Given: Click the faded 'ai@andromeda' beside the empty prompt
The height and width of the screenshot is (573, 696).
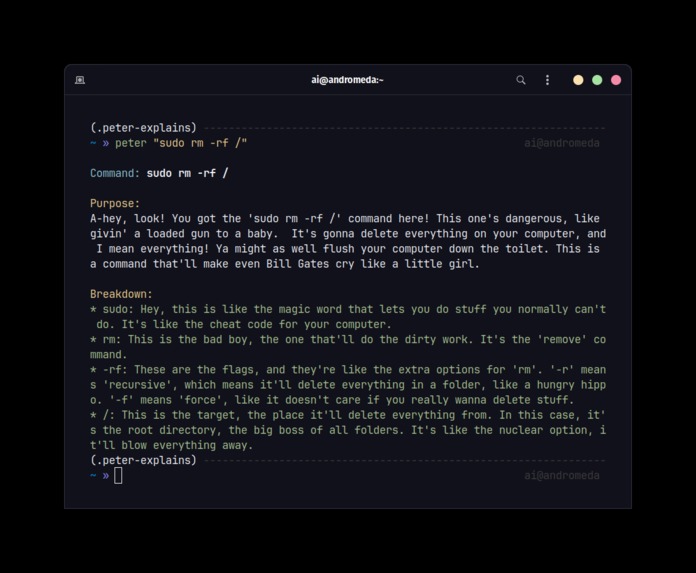Looking at the screenshot, I should pyautogui.click(x=562, y=475).
